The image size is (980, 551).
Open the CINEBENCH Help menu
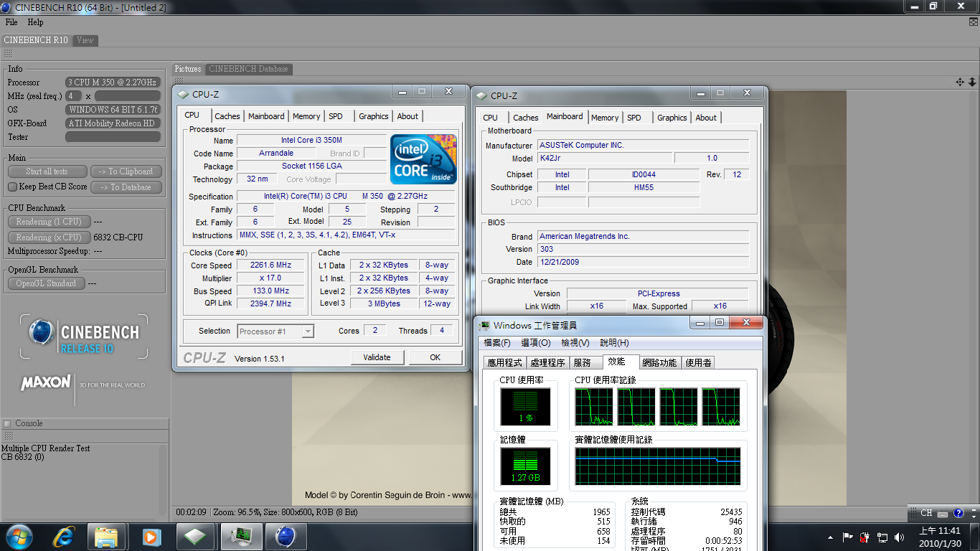coord(35,22)
